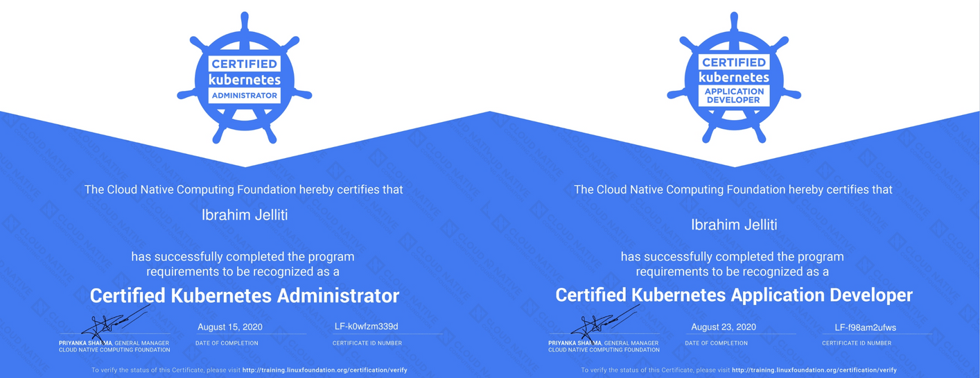Click the Foundation certifies line above the Application Developer name
The height and width of the screenshot is (378, 980).
pos(733,189)
